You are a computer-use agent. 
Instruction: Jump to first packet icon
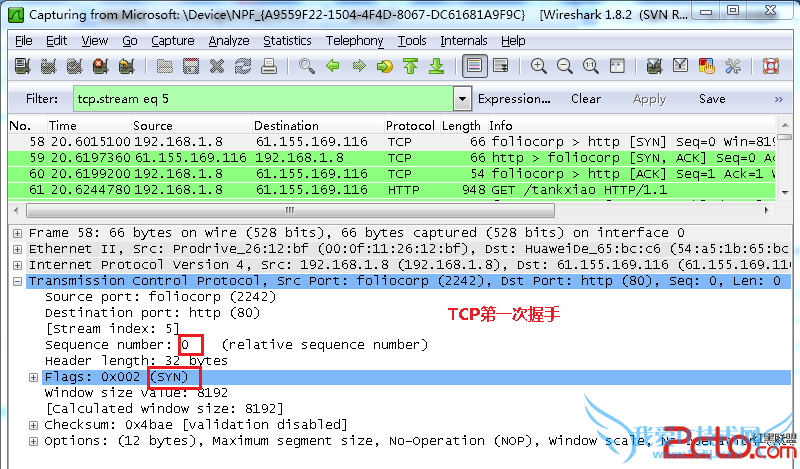tap(411, 66)
